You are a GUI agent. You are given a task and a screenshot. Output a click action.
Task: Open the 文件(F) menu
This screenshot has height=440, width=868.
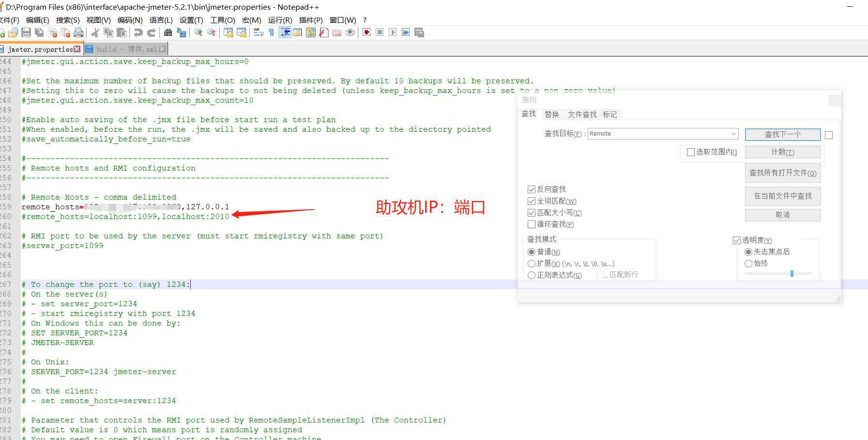click(x=9, y=20)
